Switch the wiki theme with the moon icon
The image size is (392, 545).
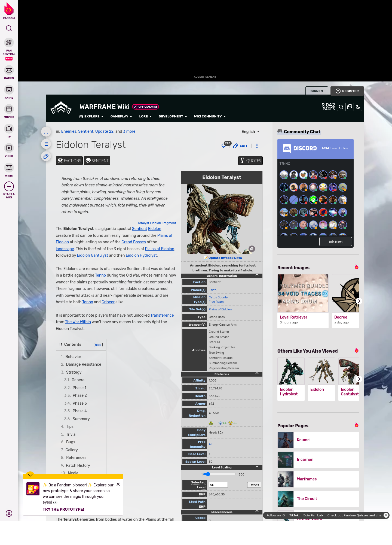[x=358, y=107]
